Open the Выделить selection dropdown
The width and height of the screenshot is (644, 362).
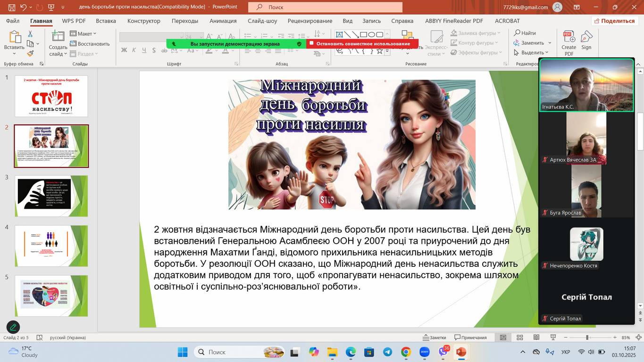[x=532, y=53]
